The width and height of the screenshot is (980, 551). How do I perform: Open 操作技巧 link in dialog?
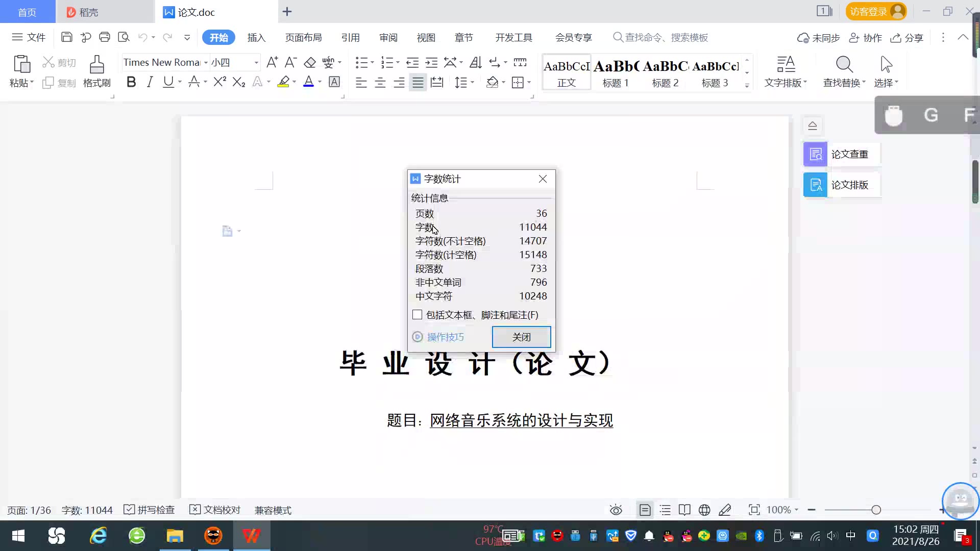(x=445, y=337)
